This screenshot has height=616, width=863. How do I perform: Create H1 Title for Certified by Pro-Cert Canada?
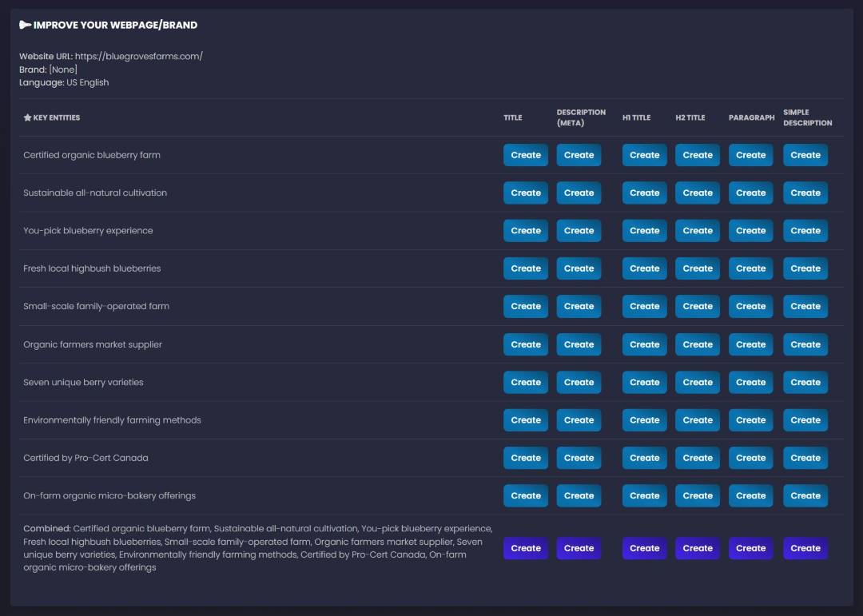[644, 458]
